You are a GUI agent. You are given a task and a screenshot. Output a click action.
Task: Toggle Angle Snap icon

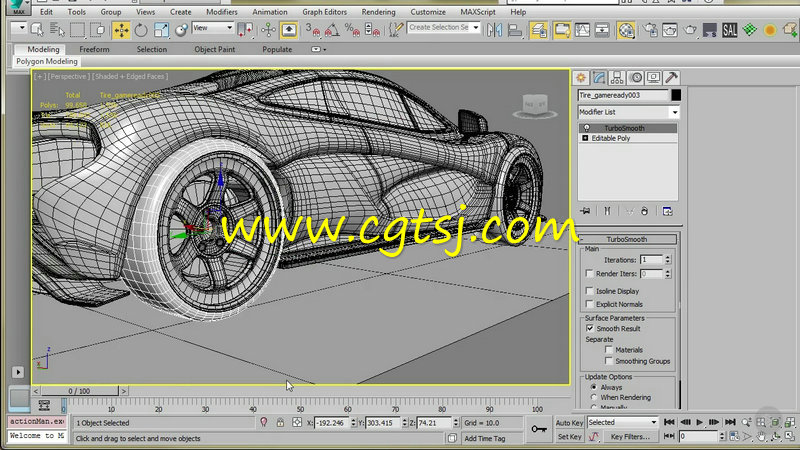tap(332, 30)
